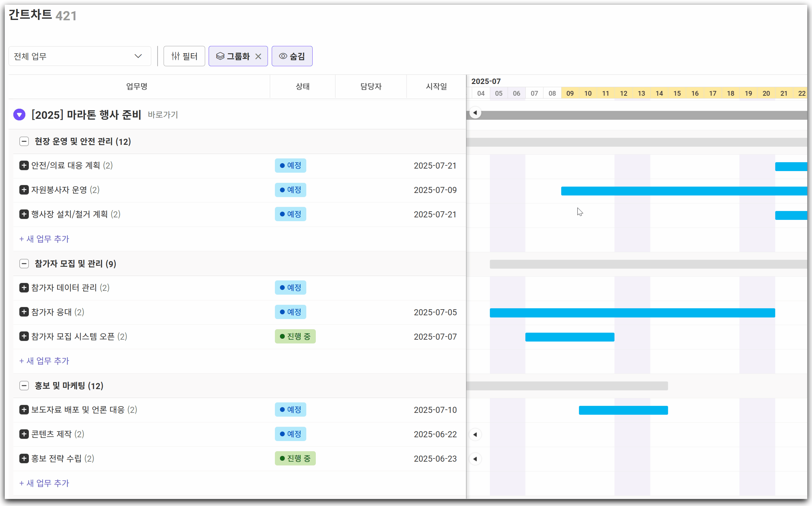The width and height of the screenshot is (812, 506).
Task: Add new task under 현장 운영 group
Action: [44, 239]
